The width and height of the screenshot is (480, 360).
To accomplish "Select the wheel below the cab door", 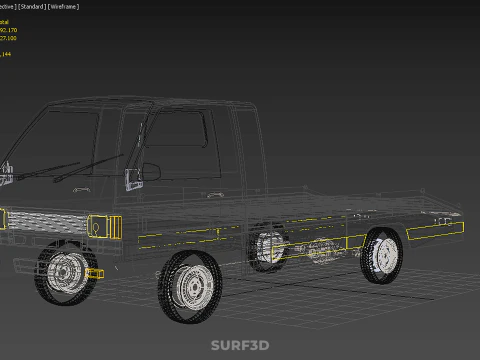I will pos(190,287).
